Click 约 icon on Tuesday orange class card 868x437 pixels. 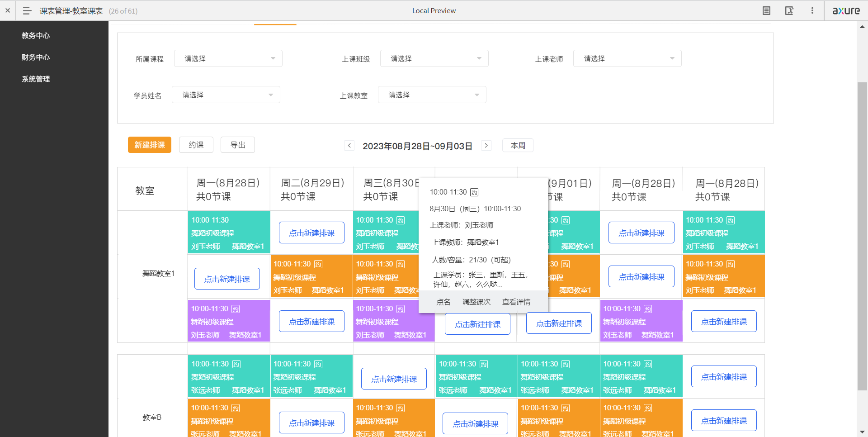coord(318,264)
